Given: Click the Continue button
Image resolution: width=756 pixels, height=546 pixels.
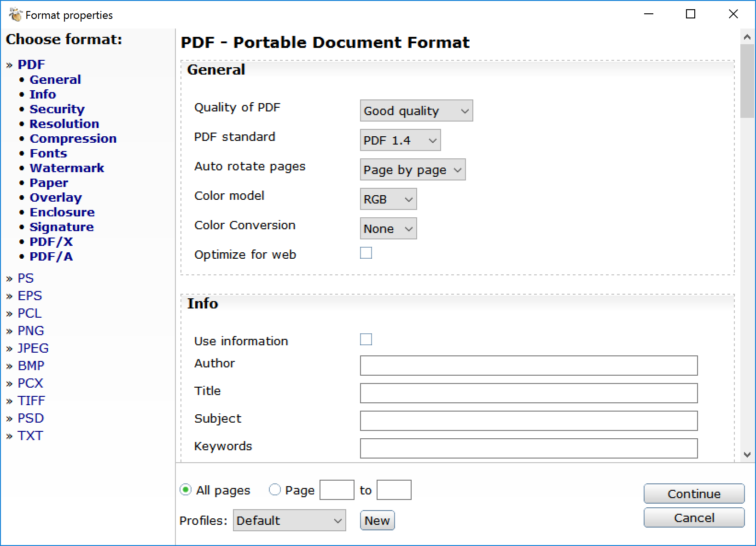Looking at the screenshot, I should pos(694,494).
